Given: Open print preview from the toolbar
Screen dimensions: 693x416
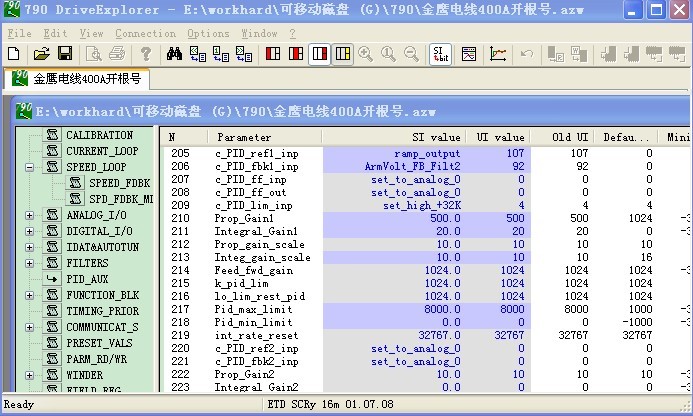Looking at the screenshot, I should (94, 54).
